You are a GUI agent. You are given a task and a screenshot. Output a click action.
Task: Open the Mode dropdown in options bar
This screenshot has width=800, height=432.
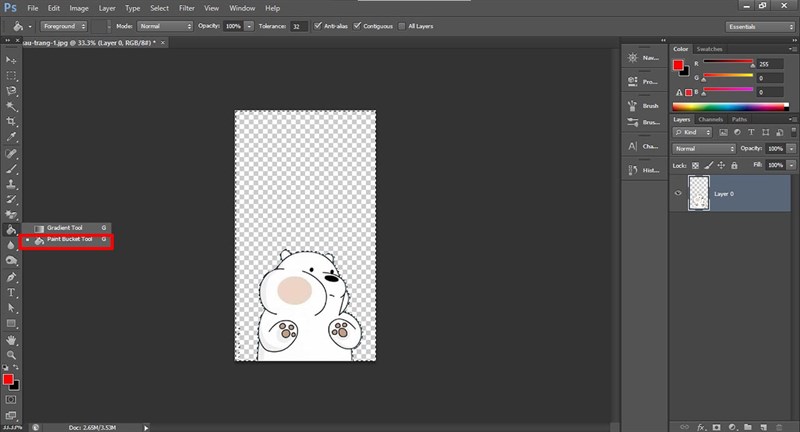coord(165,26)
